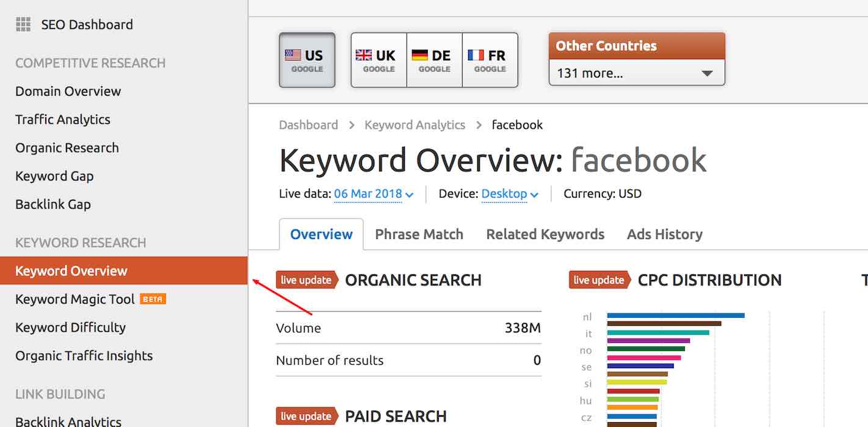Image resolution: width=868 pixels, height=427 pixels.
Task: Click the Number of results value 0
Action: (537, 361)
